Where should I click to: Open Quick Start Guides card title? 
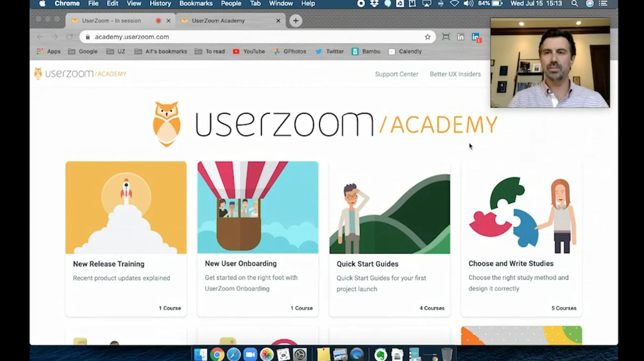[367, 264]
